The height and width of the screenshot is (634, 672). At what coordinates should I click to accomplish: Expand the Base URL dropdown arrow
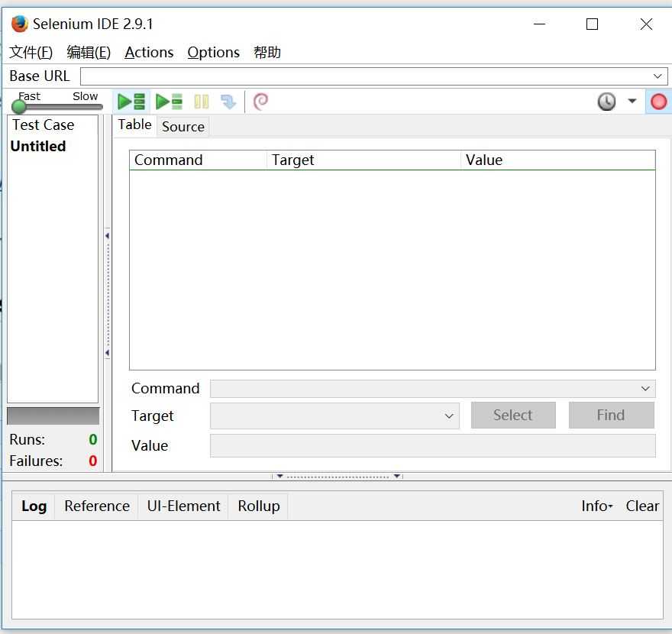coord(657,76)
